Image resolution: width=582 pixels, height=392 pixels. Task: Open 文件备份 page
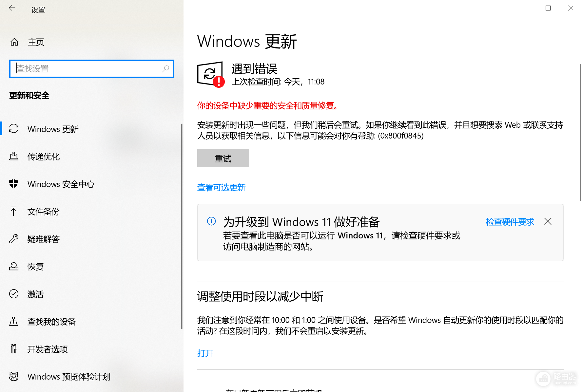coord(91,211)
